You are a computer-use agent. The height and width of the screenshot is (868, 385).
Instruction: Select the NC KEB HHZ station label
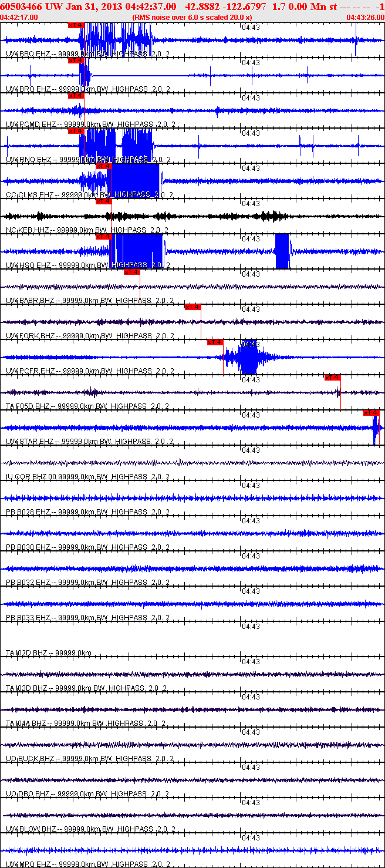87,230
